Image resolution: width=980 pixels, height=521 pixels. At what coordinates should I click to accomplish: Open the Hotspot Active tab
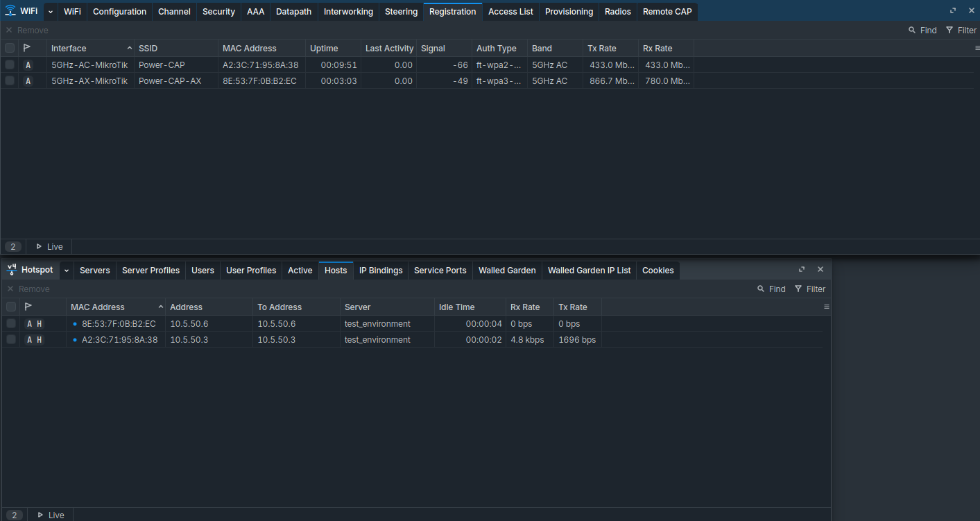pyautogui.click(x=300, y=271)
